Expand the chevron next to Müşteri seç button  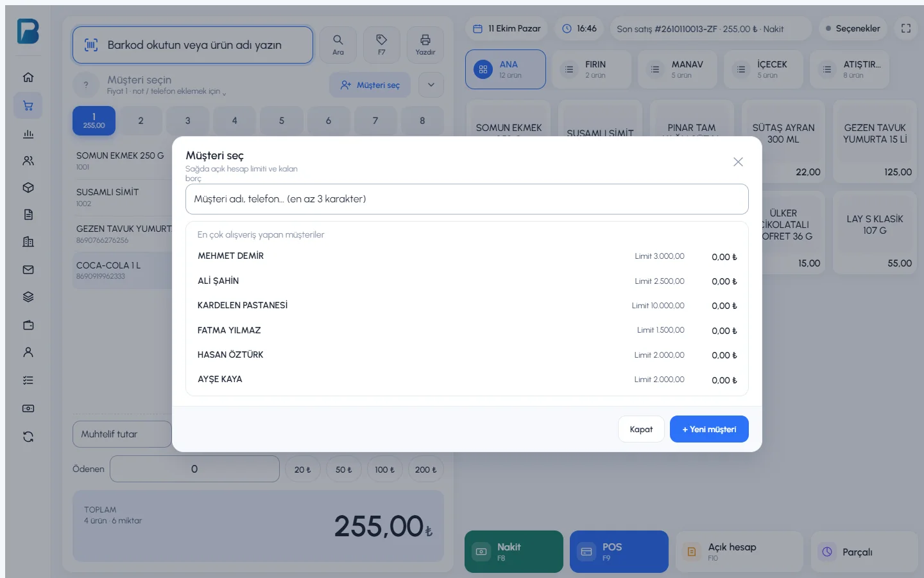click(x=431, y=85)
